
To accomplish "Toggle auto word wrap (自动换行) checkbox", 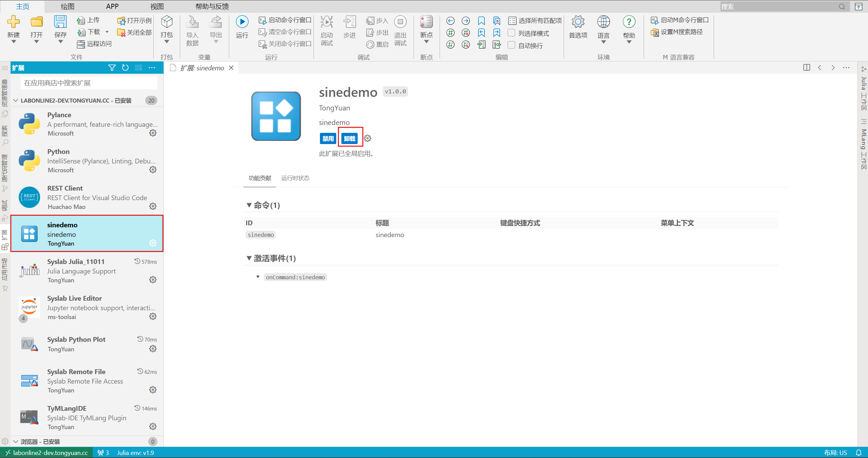I will click(511, 45).
